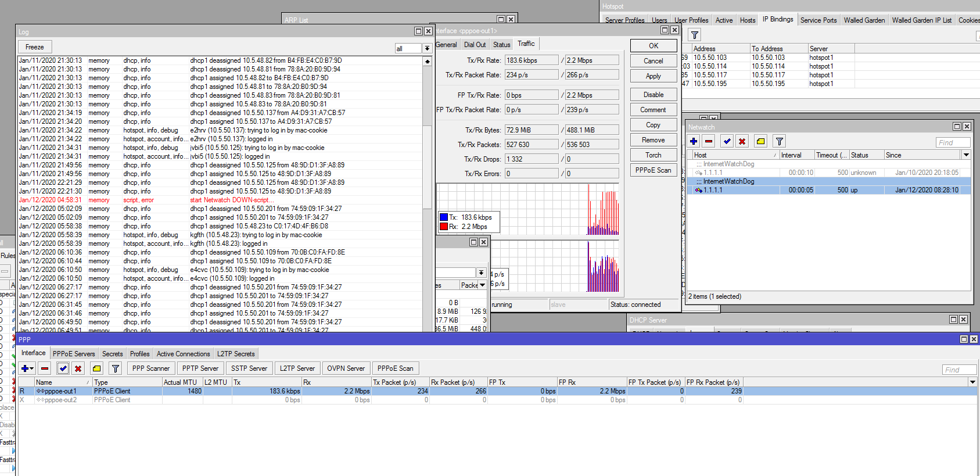
Task: Open filter icon in Hotspot IP Bindings
Action: (x=695, y=35)
